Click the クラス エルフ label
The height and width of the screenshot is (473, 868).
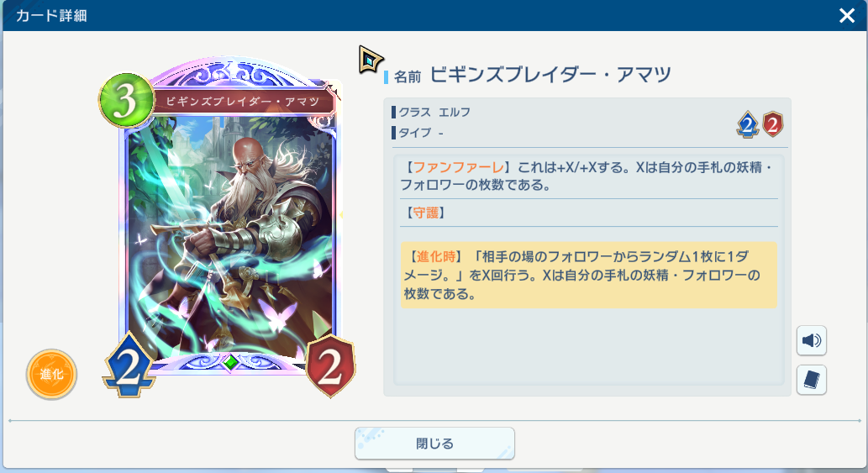(431, 113)
